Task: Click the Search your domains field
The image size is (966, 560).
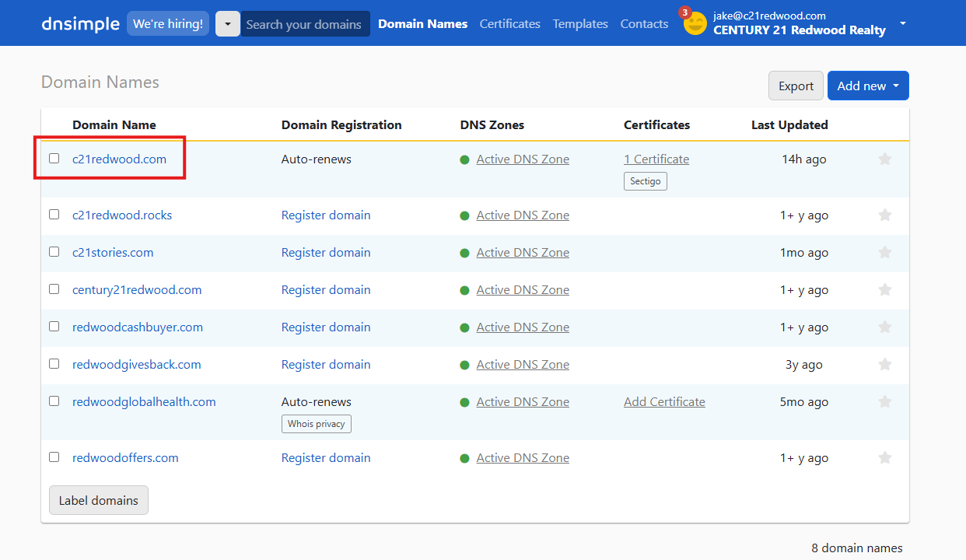Action: pos(304,24)
